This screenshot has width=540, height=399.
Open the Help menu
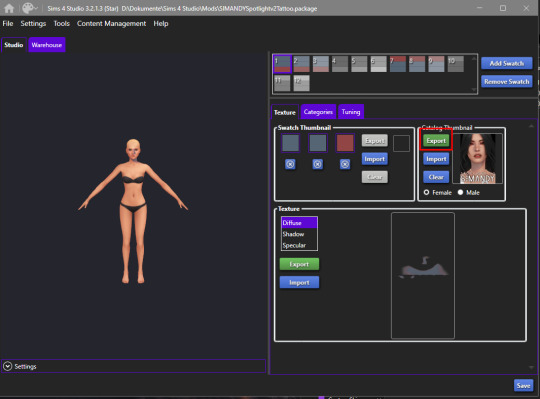tap(161, 23)
